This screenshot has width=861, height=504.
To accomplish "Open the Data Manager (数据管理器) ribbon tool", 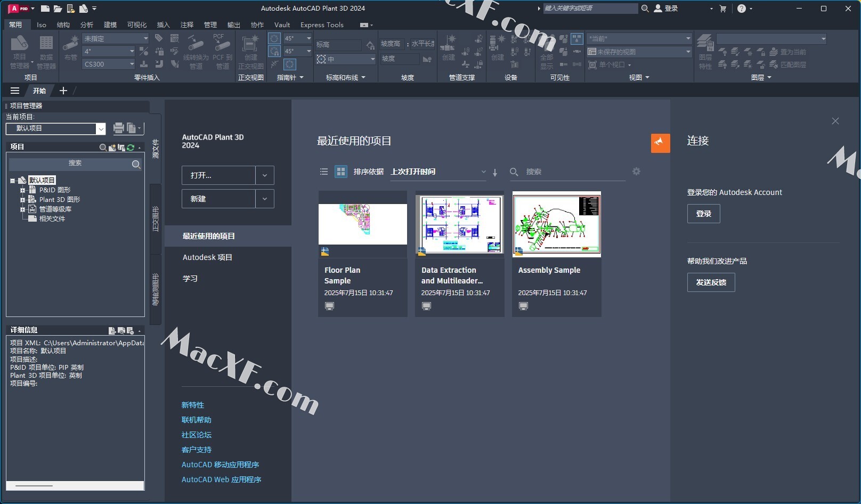I will click(46, 52).
